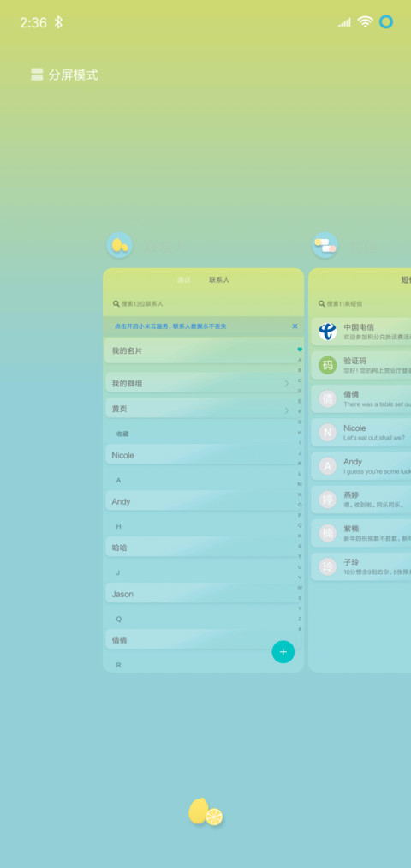Tap the 楠 avatar in Messages
411x868 pixels.
pyautogui.click(x=327, y=532)
